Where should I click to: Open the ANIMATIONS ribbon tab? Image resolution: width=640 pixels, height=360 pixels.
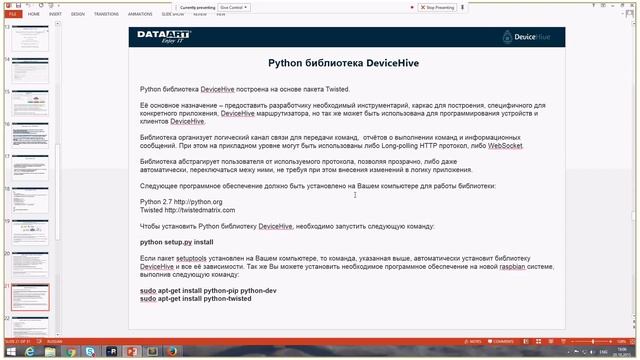point(140,14)
